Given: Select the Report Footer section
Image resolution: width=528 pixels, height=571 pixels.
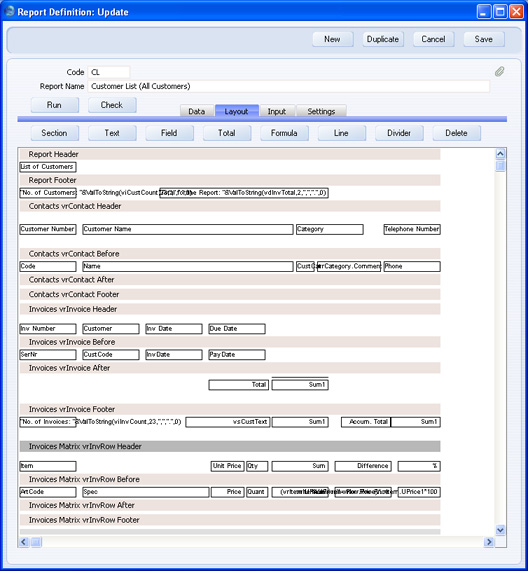Looking at the screenshot, I should pos(230,180).
